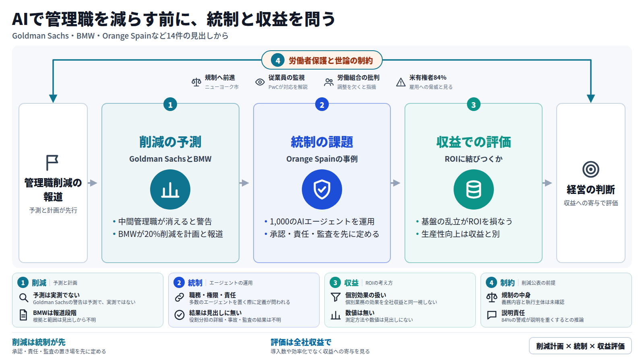Click the 経営の判断 heading

click(x=591, y=189)
